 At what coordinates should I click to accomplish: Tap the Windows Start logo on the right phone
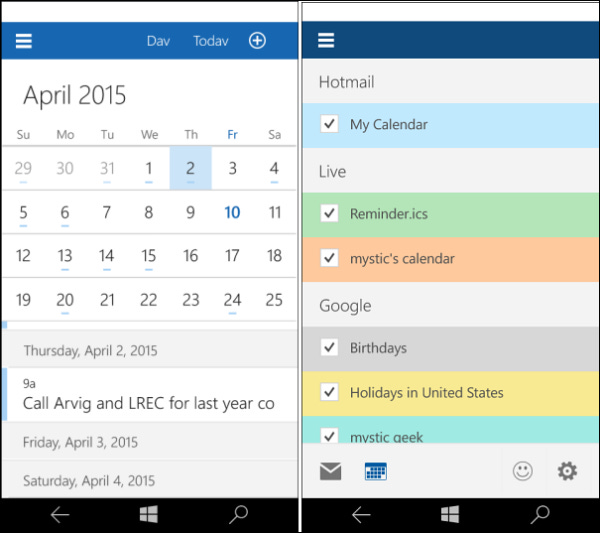point(450,514)
